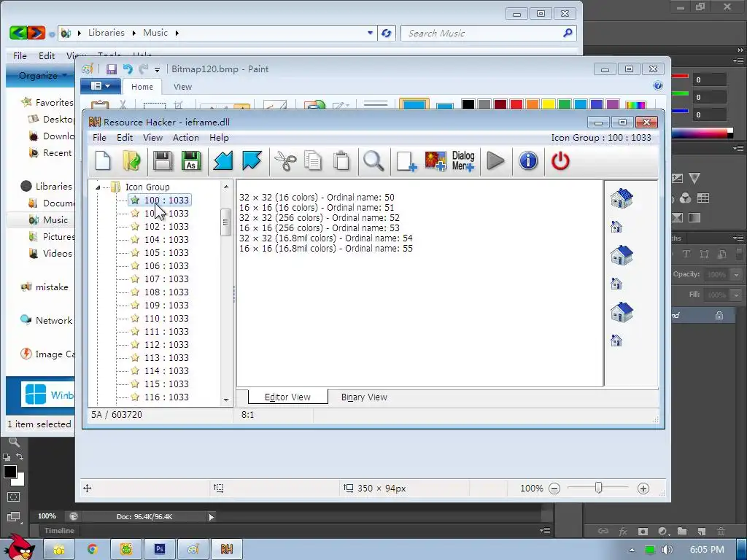Select tree item 116 : 1033

point(166,397)
